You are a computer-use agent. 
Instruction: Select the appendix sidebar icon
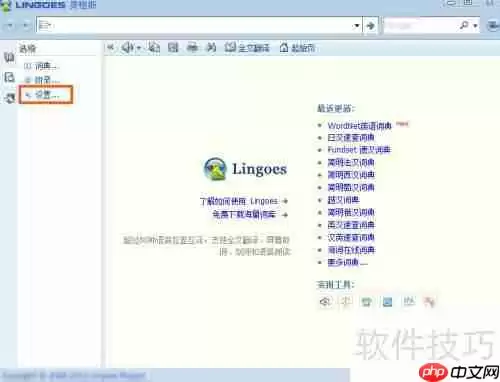pyautogui.click(x=9, y=78)
